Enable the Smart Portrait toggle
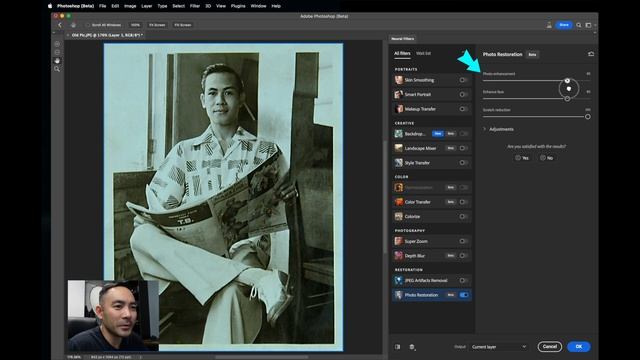The width and height of the screenshot is (640, 360). click(463, 94)
